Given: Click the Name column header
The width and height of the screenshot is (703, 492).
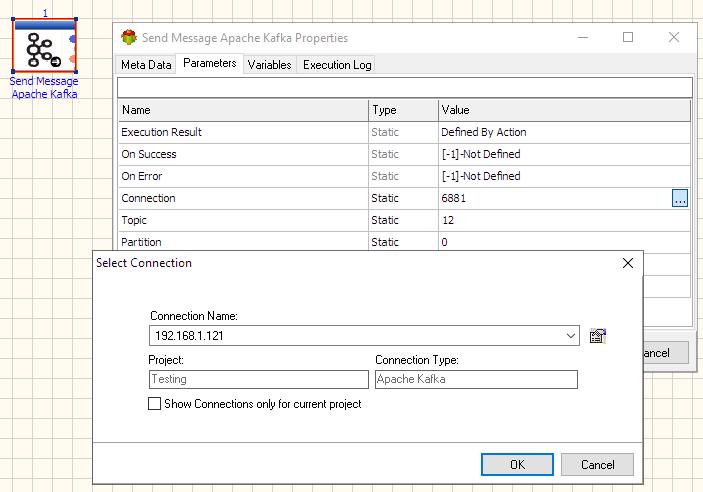Looking at the screenshot, I should [243, 110].
